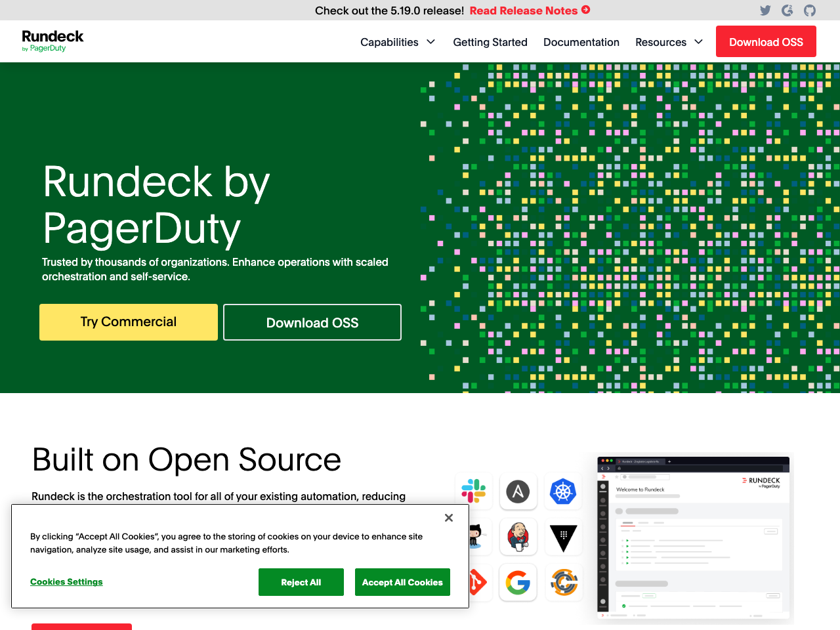840x630 pixels.
Task: Select the Ansible integration icon
Action: pyautogui.click(x=518, y=491)
